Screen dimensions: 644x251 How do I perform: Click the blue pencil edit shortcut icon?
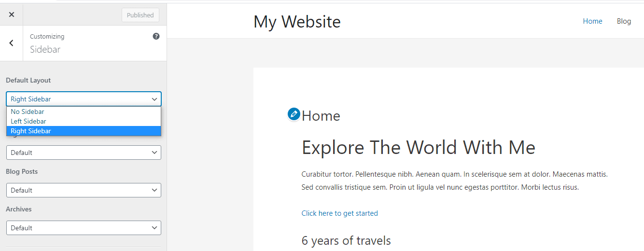[294, 114]
